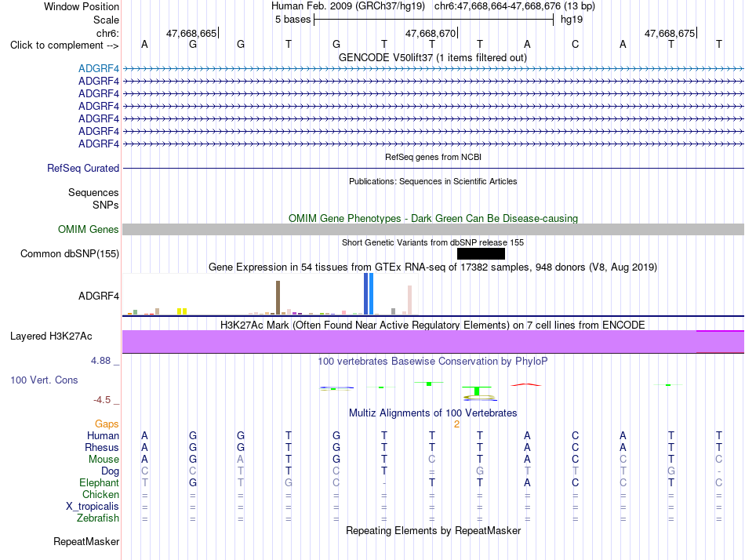
Task: Click the C base in the complement row
Action: coord(575,44)
